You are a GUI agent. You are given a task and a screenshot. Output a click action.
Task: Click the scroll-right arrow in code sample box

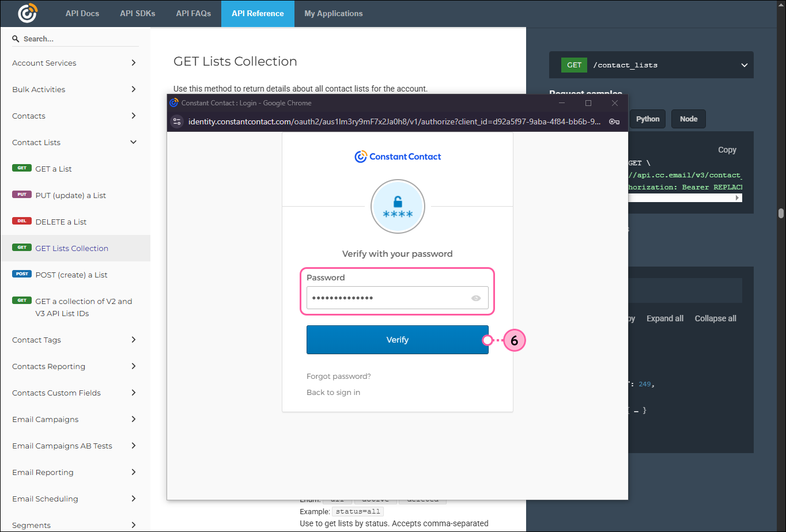point(738,197)
